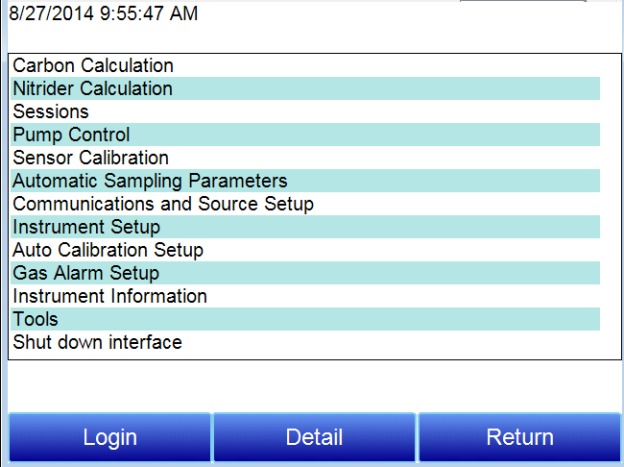
Task: Choose Pump Control in the menu
Action: pos(71,135)
